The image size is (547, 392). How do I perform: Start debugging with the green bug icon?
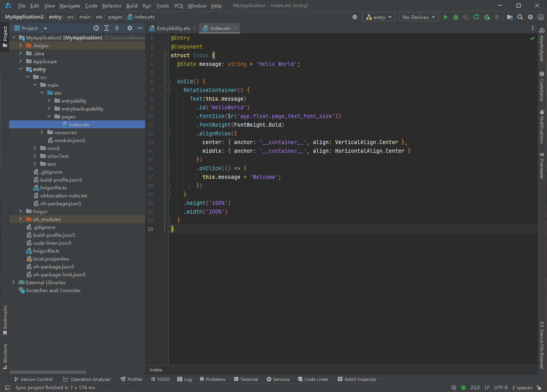coord(456,17)
